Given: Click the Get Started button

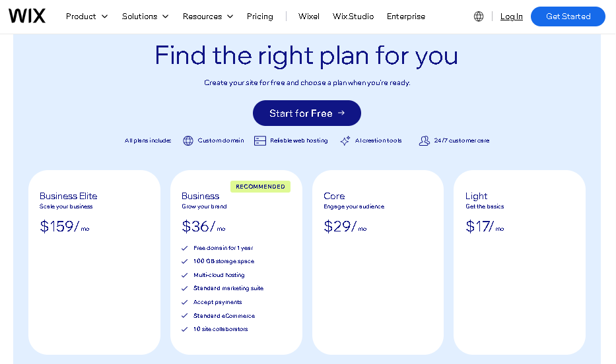Looking at the screenshot, I should (x=568, y=16).
